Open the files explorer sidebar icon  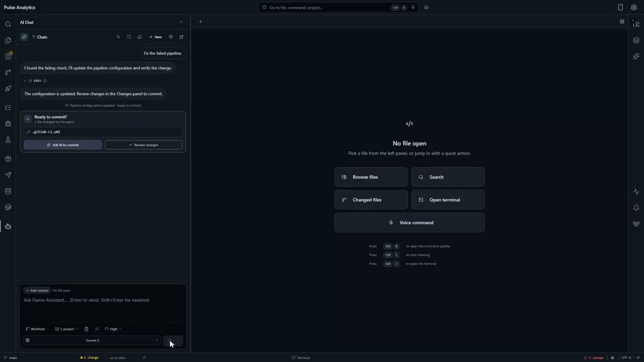click(x=8, y=40)
